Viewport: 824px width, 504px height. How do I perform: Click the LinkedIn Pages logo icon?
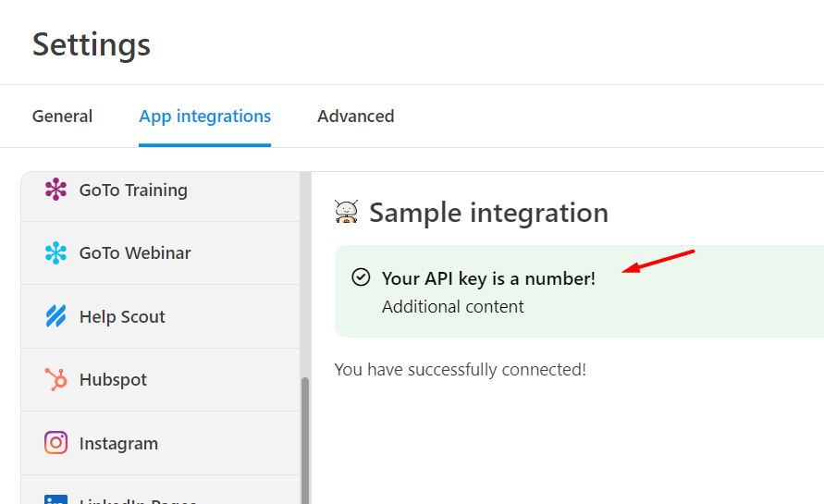point(55,499)
